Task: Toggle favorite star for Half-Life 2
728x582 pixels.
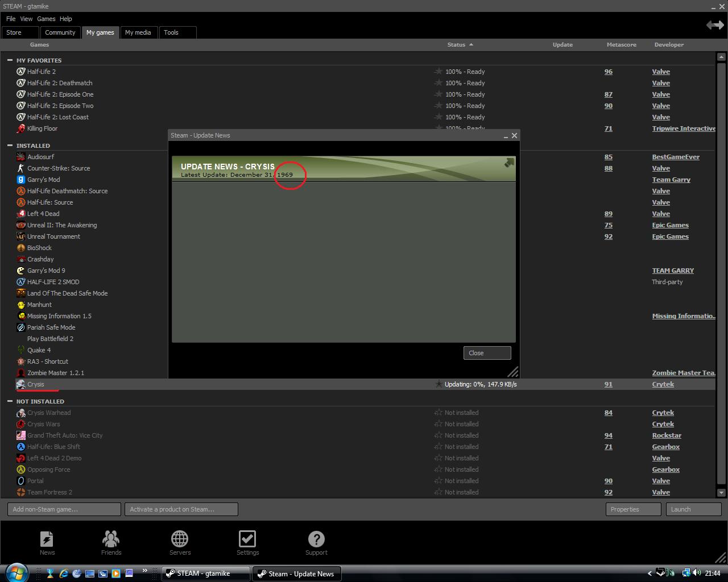Action: pos(439,72)
